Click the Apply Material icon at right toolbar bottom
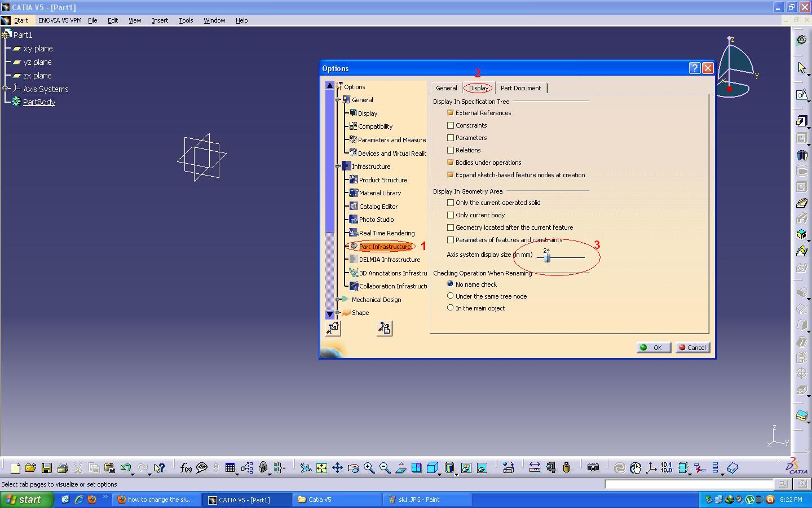This screenshot has width=812, height=508. 801,415
